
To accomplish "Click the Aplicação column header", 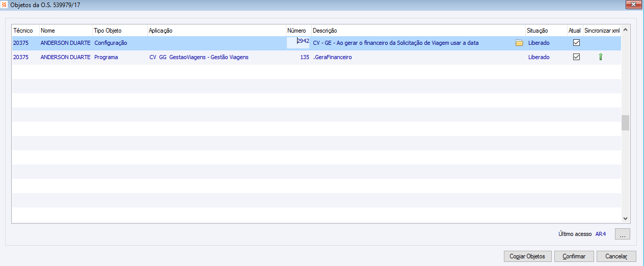I will tap(217, 31).
